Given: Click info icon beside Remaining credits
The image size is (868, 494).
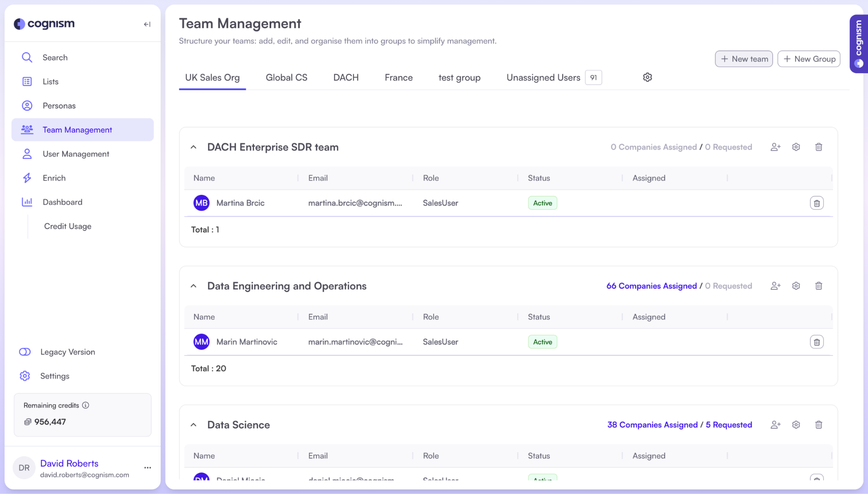Looking at the screenshot, I should tap(86, 405).
